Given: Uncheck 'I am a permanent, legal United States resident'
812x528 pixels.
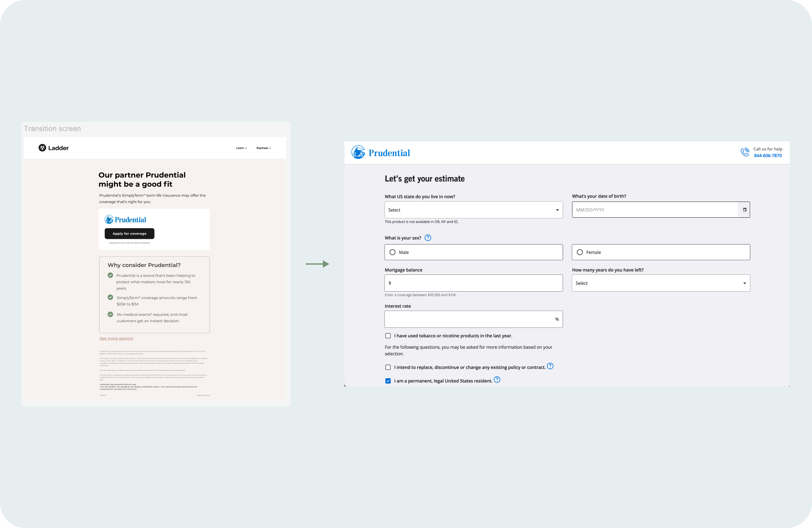Looking at the screenshot, I should 388,380.
